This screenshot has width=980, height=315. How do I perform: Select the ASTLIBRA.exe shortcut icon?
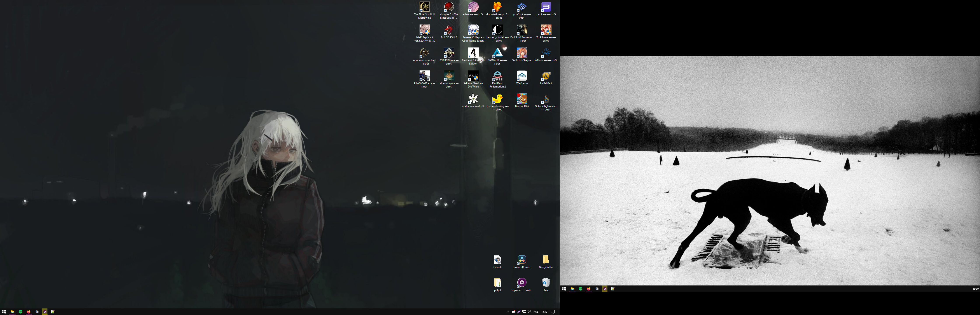point(449,56)
